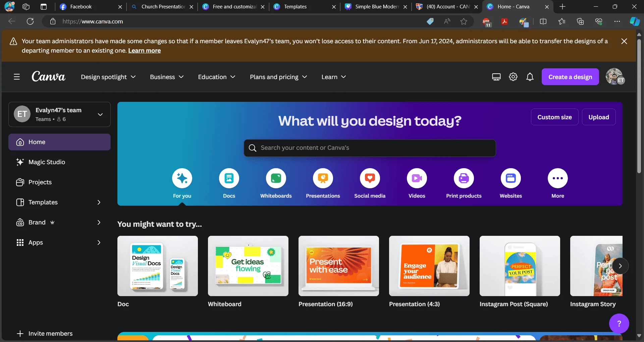Switch to the Simple Blue Modern browser tab

coord(376,7)
